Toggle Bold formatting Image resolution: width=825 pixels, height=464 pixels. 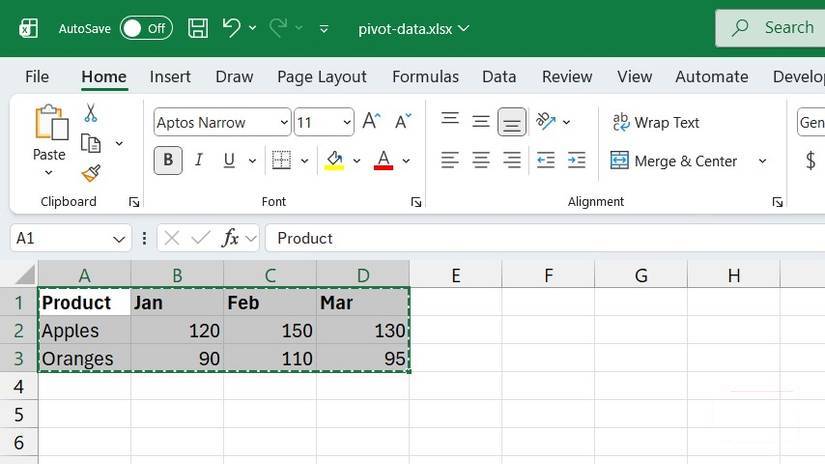point(168,160)
